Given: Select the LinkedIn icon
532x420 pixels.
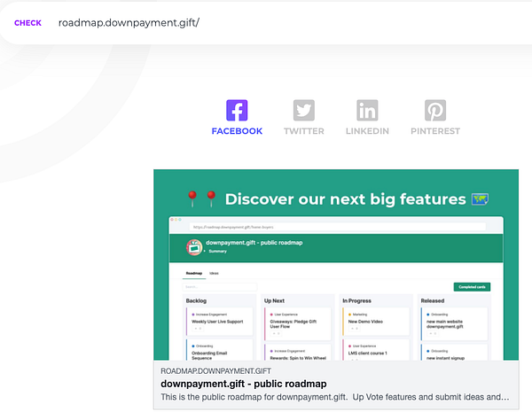Looking at the screenshot, I should pyautogui.click(x=367, y=110).
